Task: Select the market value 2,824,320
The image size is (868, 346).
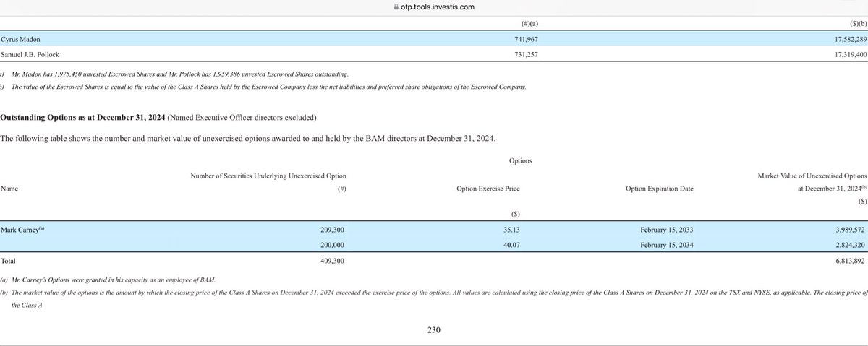Action: coord(851,245)
